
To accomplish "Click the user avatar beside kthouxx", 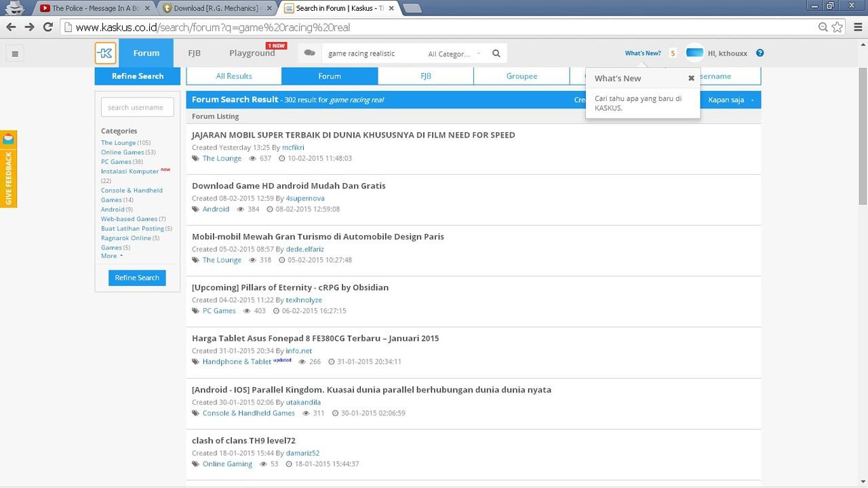I will (694, 53).
